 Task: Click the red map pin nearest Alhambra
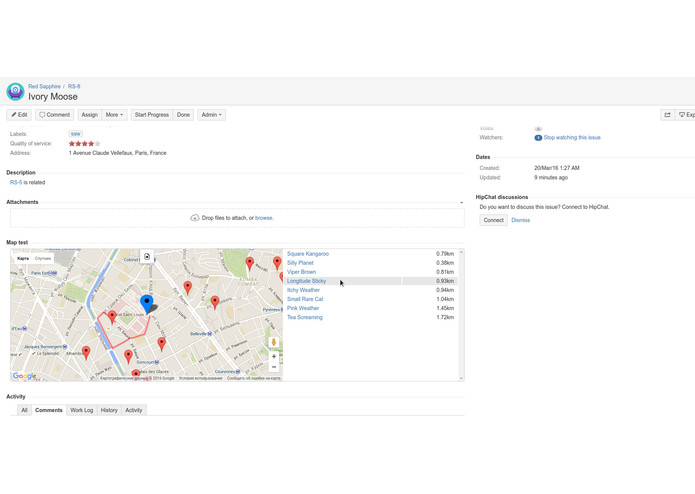[86, 353]
